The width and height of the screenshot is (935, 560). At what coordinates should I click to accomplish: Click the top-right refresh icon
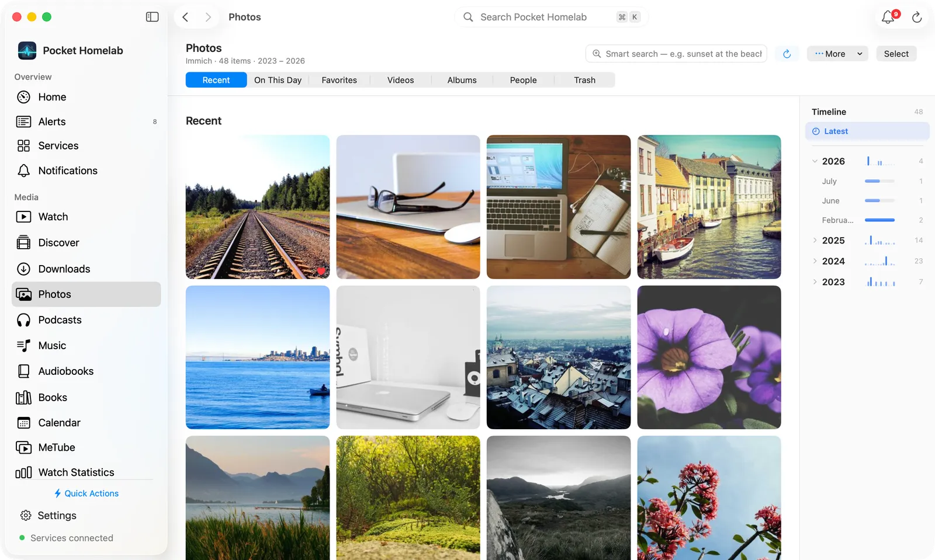pos(917,18)
